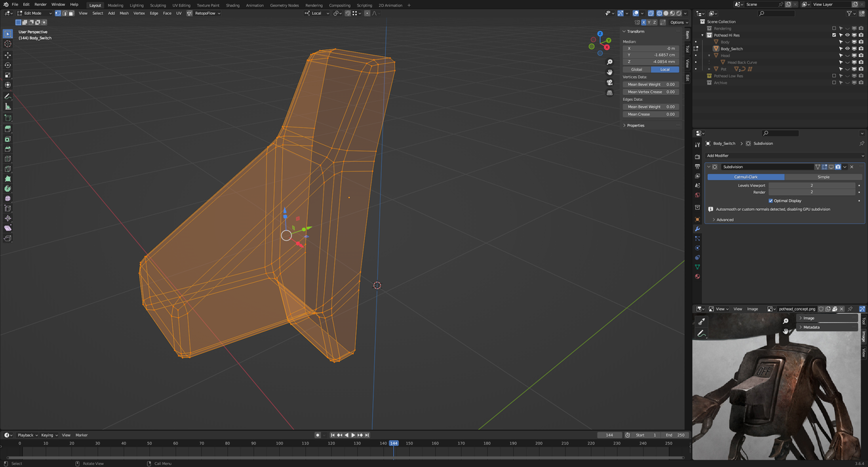Open the World properties tab
Image resolution: width=868 pixels, height=467 pixels.
tap(697, 195)
